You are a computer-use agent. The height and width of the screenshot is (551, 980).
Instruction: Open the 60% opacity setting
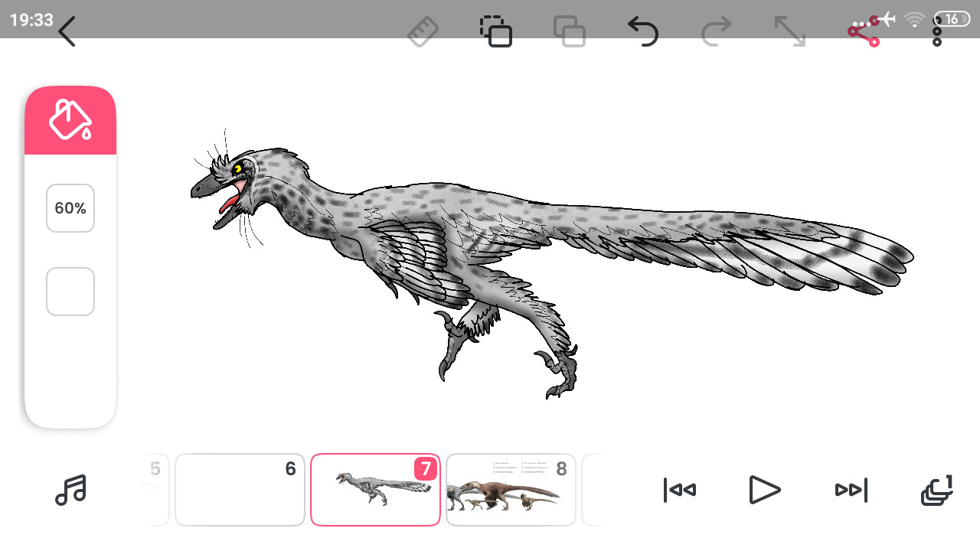click(70, 207)
